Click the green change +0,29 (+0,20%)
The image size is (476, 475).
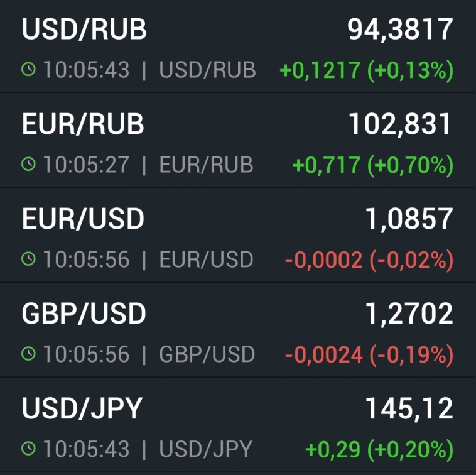click(x=379, y=450)
